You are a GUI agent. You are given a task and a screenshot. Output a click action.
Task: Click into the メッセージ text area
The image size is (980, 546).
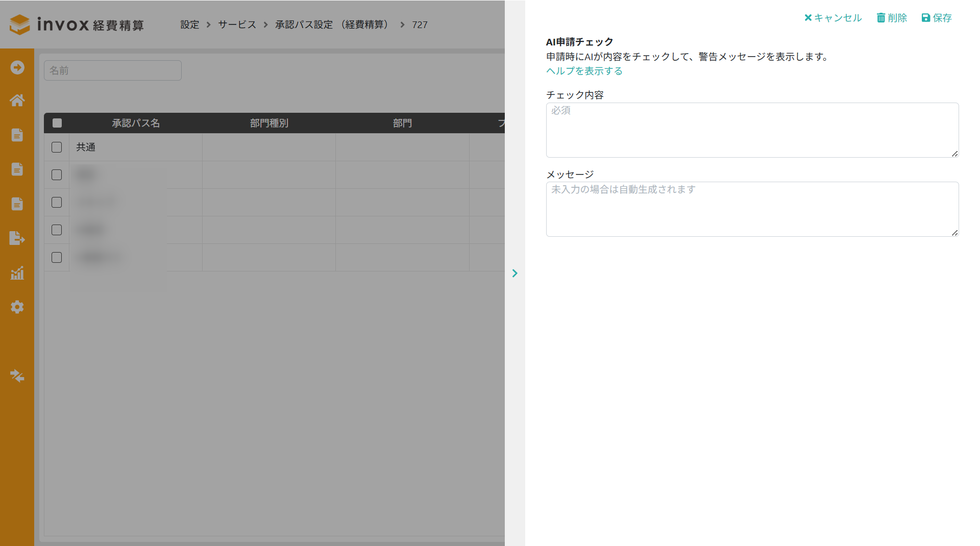click(x=752, y=209)
